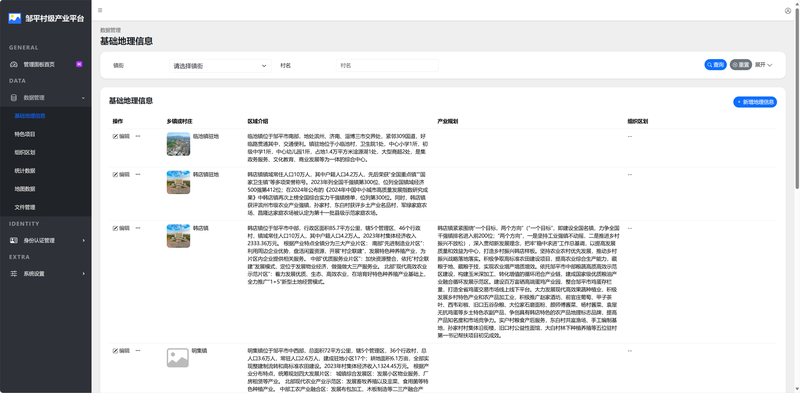Open more actions menu for 韩店镇驻地 row
Viewport: 800px width, 393px height.
tap(138, 175)
